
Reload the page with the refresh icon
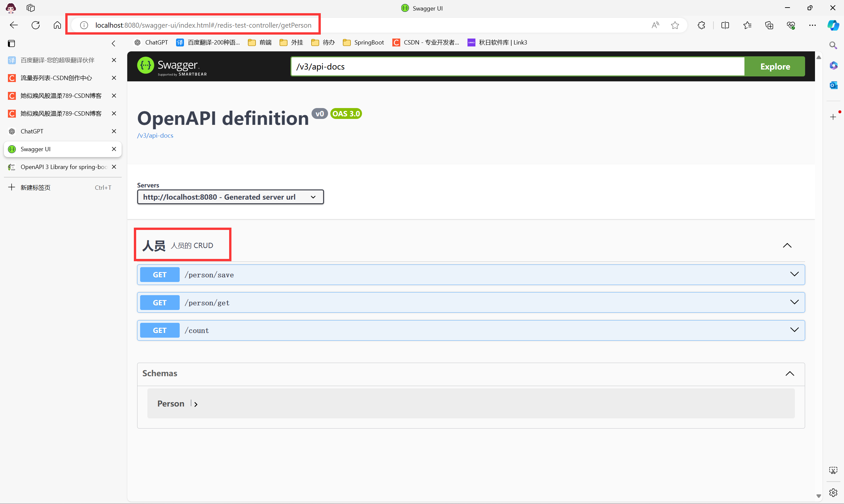coord(36,25)
